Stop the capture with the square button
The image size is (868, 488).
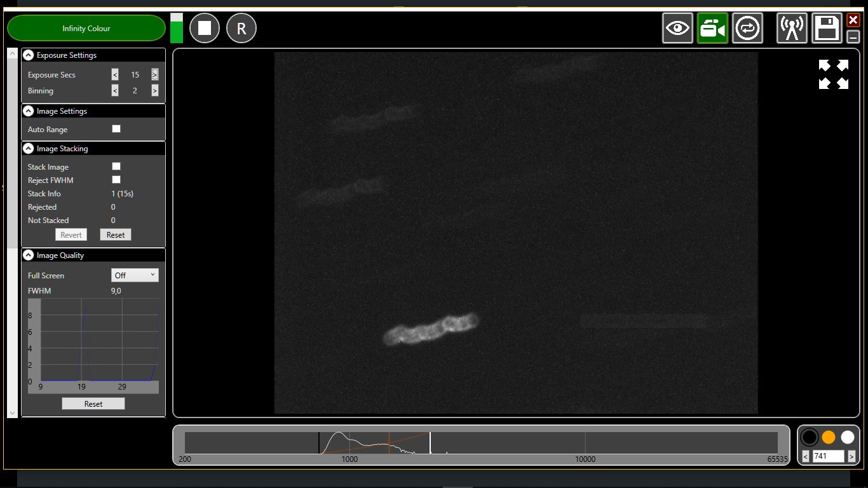[205, 29]
